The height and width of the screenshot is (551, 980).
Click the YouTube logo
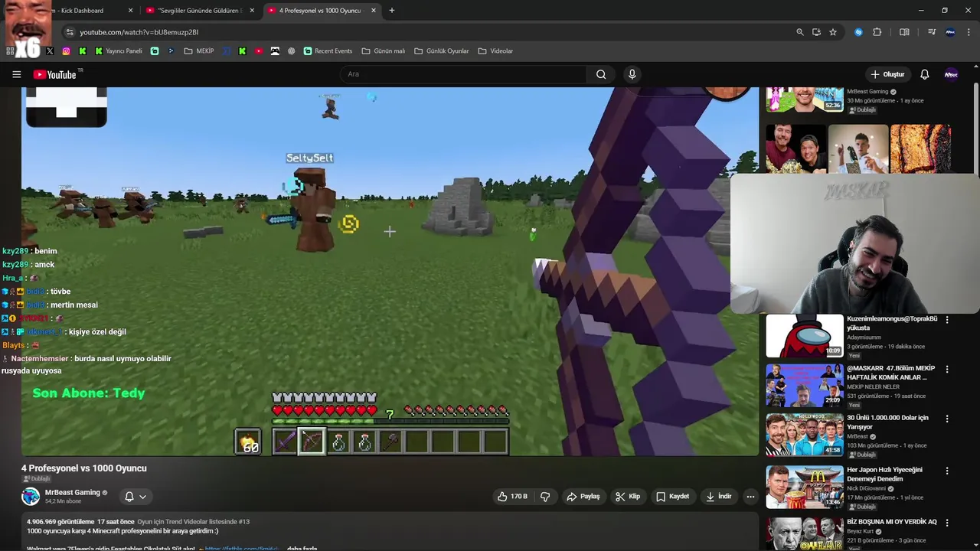coord(55,74)
